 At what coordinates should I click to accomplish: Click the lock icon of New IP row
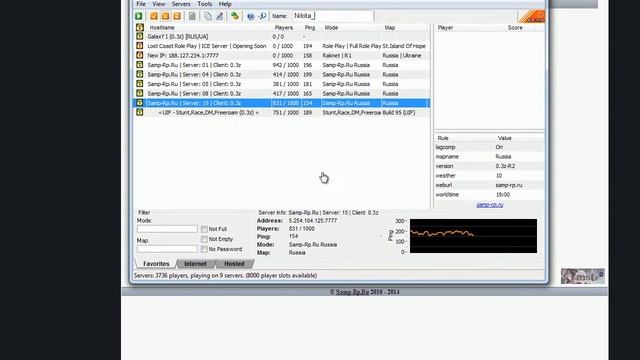(140, 55)
